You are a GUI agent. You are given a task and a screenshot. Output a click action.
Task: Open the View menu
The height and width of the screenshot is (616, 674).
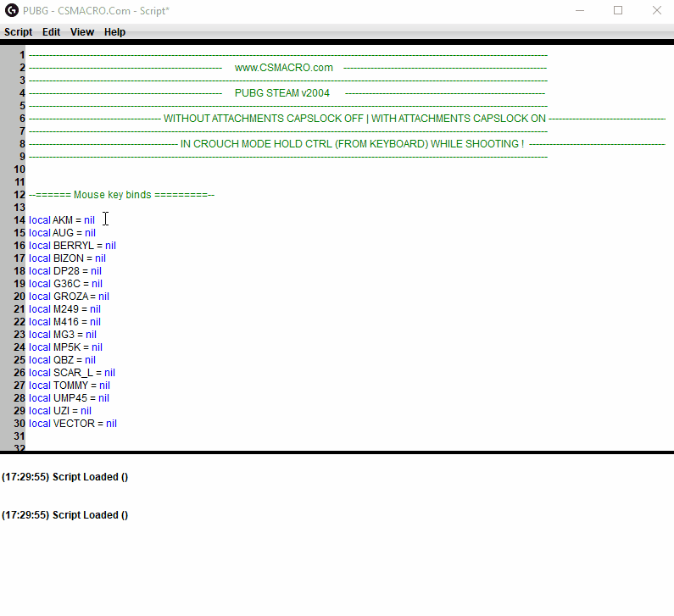coord(82,32)
